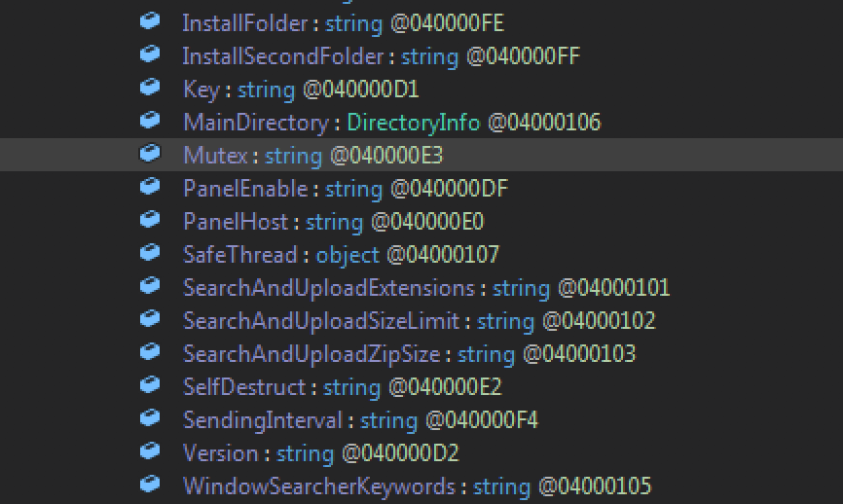Open the SearchAndUploadExtensions field
The image size is (843, 504).
click(328, 288)
